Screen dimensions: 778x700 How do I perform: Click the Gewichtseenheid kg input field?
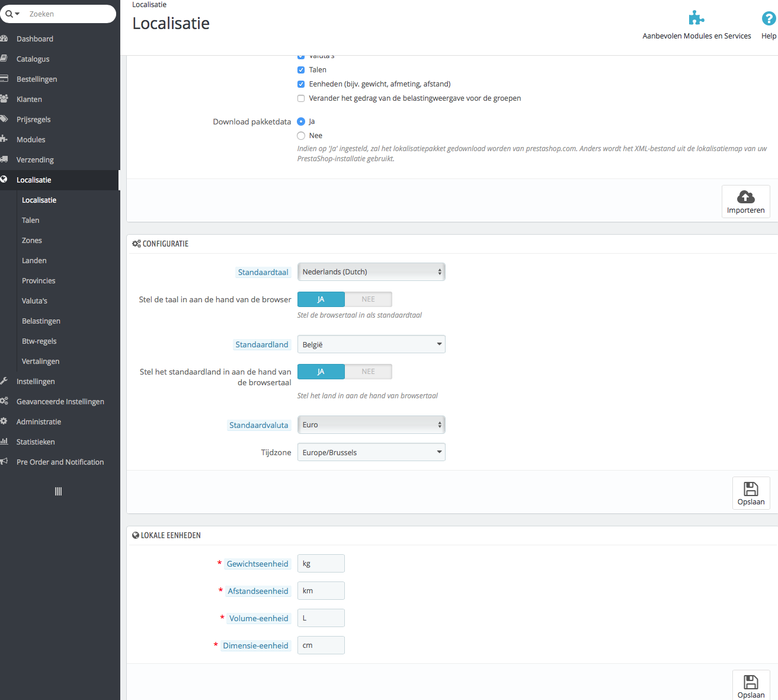pyautogui.click(x=321, y=564)
